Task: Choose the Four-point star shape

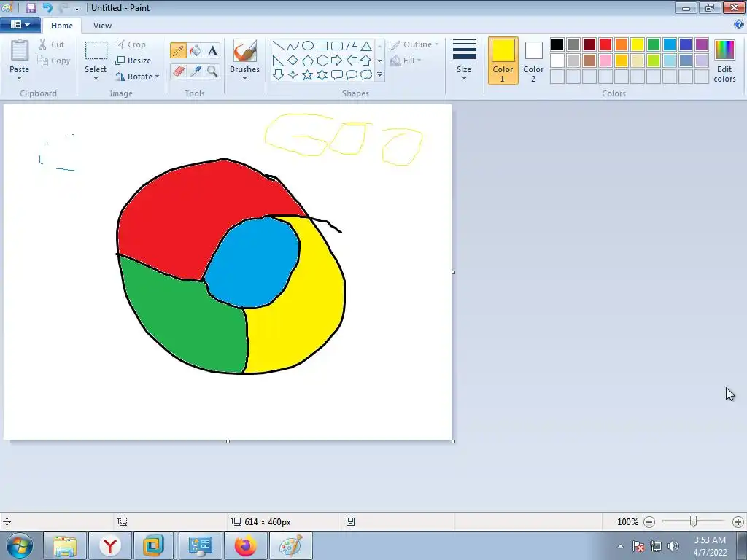Action: coord(293,75)
